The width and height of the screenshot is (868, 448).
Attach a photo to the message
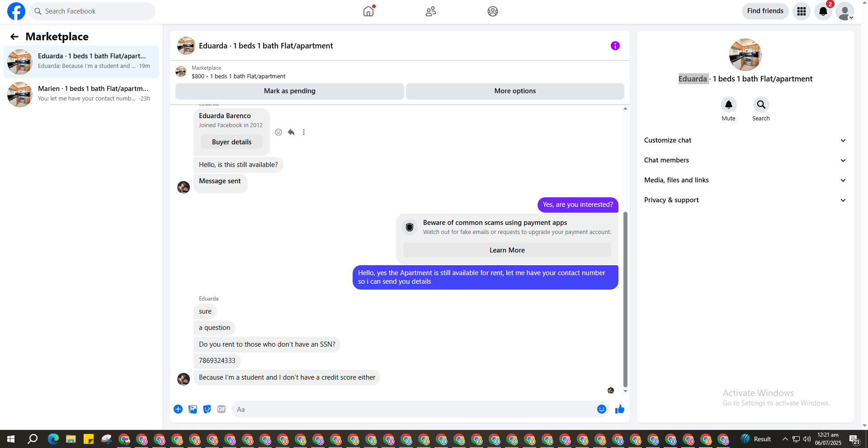point(193,409)
